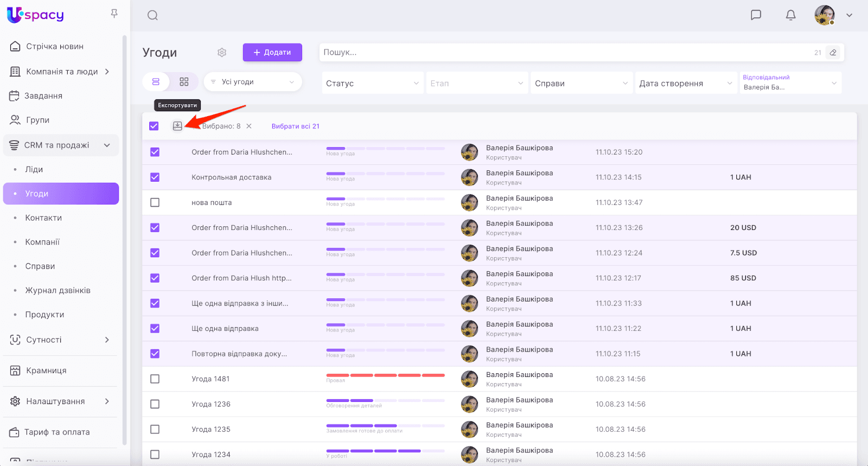Switch to kanban grid view
The image size is (868, 466).
(184, 82)
